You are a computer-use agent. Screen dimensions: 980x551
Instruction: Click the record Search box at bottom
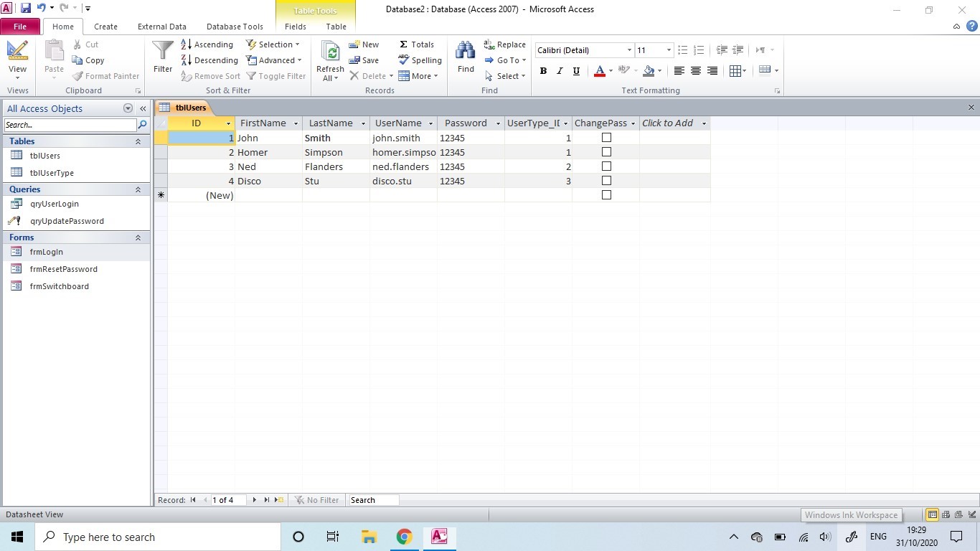(373, 500)
